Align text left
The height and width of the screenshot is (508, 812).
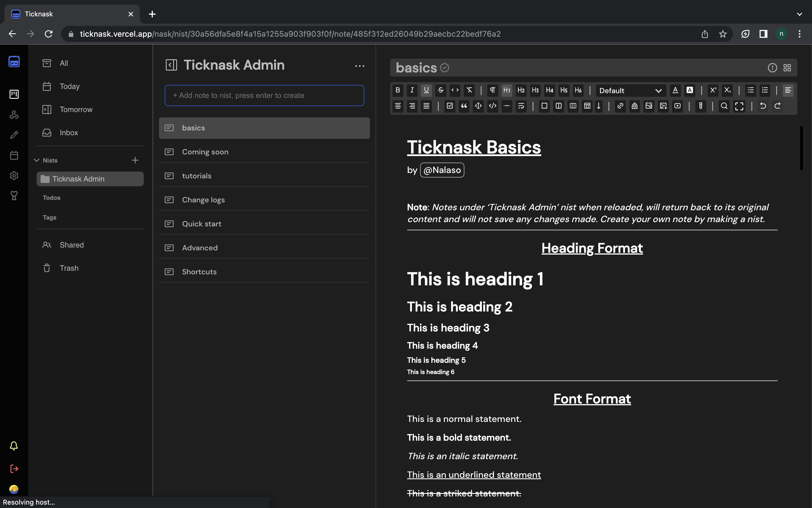[x=788, y=90]
